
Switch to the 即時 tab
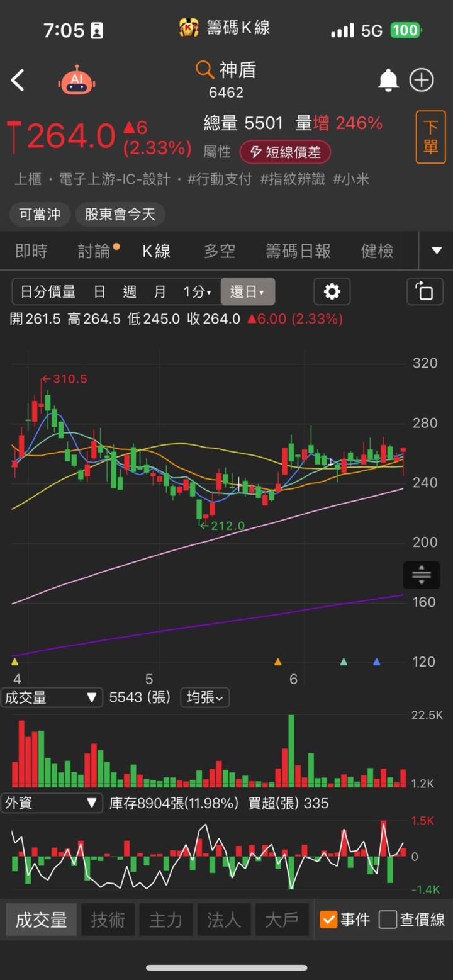coord(31,251)
